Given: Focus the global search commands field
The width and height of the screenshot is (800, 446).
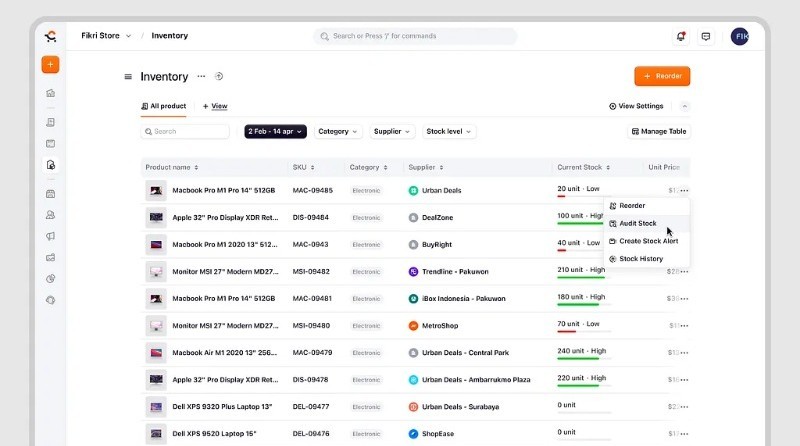Looking at the screenshot, I should [x=415, y=36].
